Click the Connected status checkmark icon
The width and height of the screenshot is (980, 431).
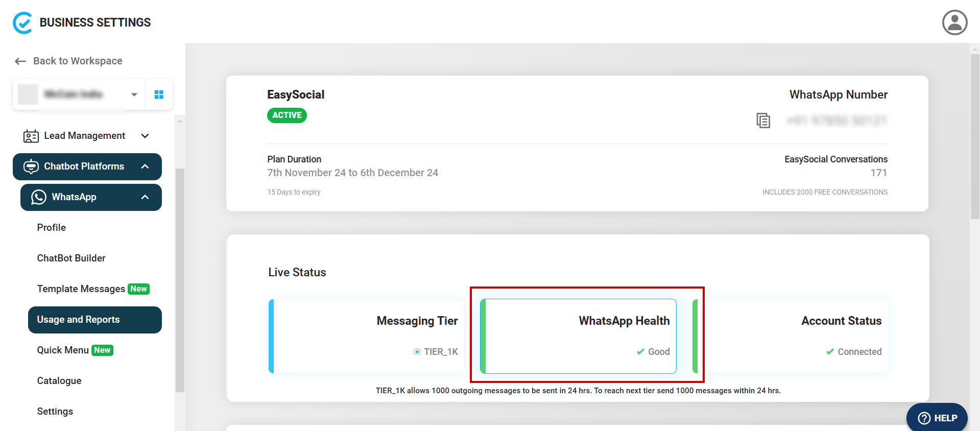tap(830, 352)
